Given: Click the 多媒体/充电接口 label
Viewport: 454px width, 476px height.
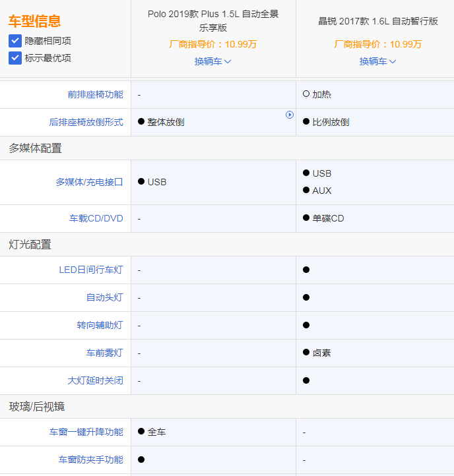Looking at the screenshot, I should click(89, 182).
